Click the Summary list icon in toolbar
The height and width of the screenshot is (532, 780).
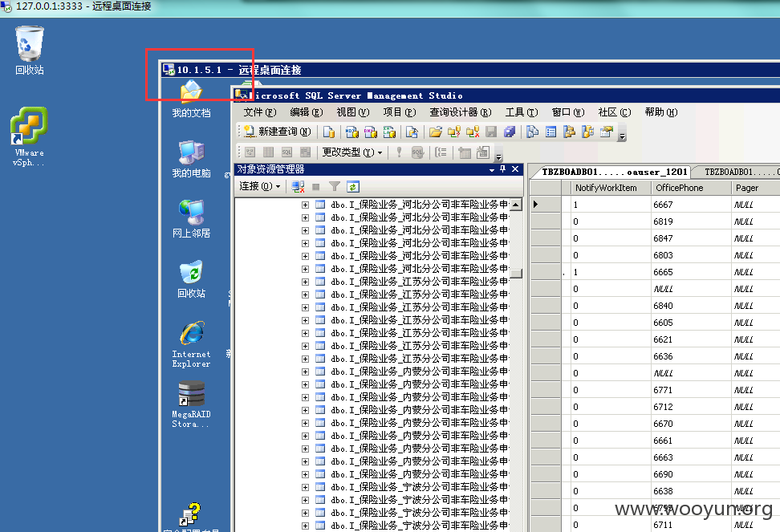point(550,132)
